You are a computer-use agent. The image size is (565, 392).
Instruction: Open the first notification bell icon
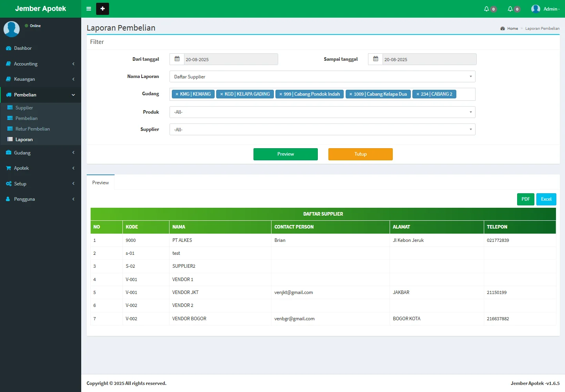pos(487,9)
